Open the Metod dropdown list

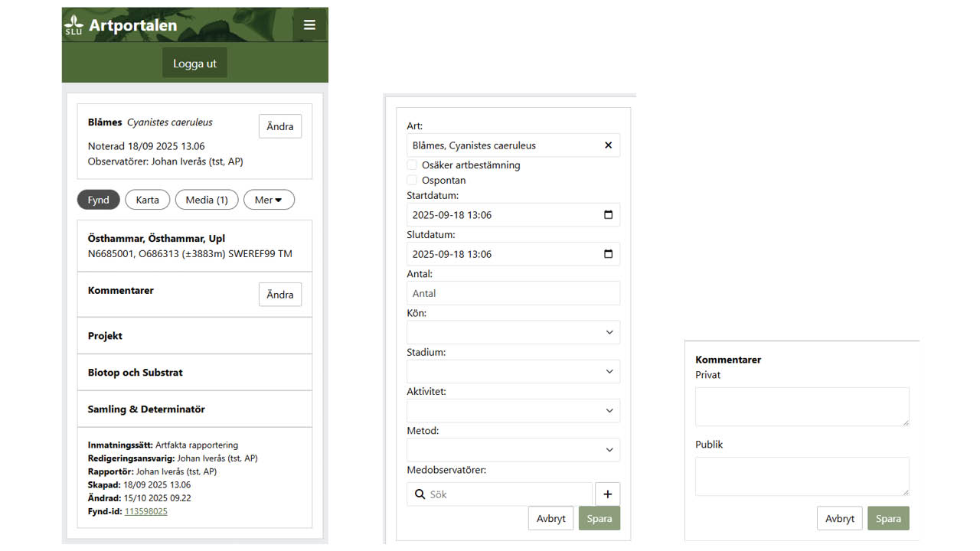[513, 450]
